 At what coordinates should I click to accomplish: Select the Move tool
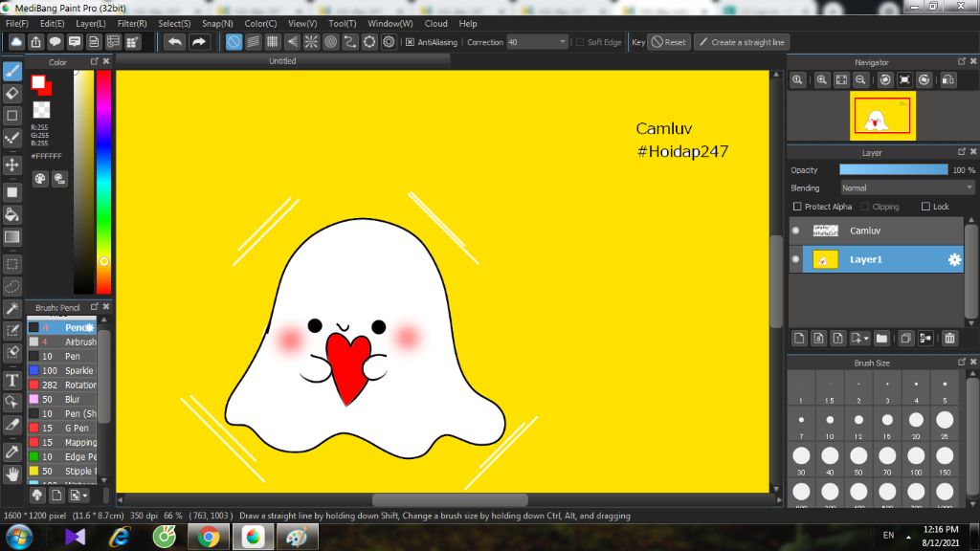coord(11,165)
